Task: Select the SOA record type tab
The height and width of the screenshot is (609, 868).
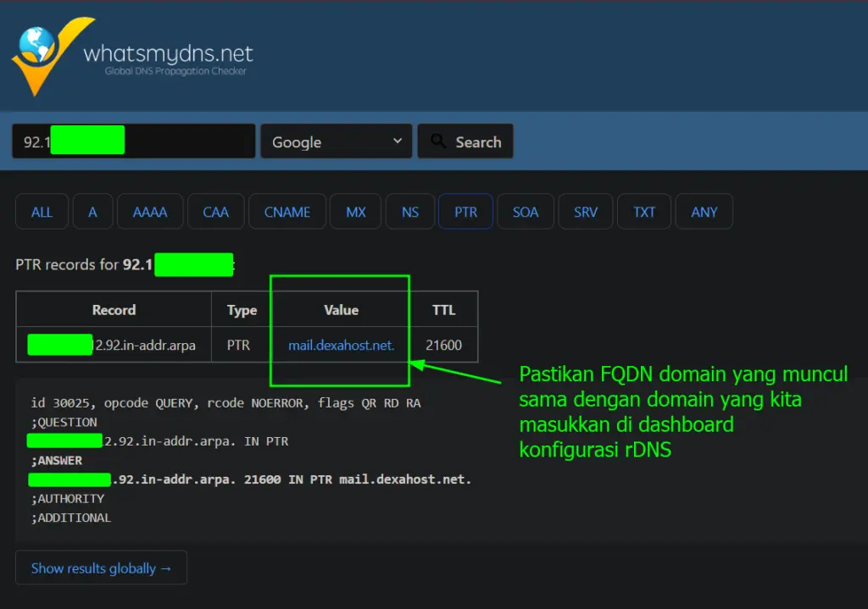Action: (x=526, y=211)
